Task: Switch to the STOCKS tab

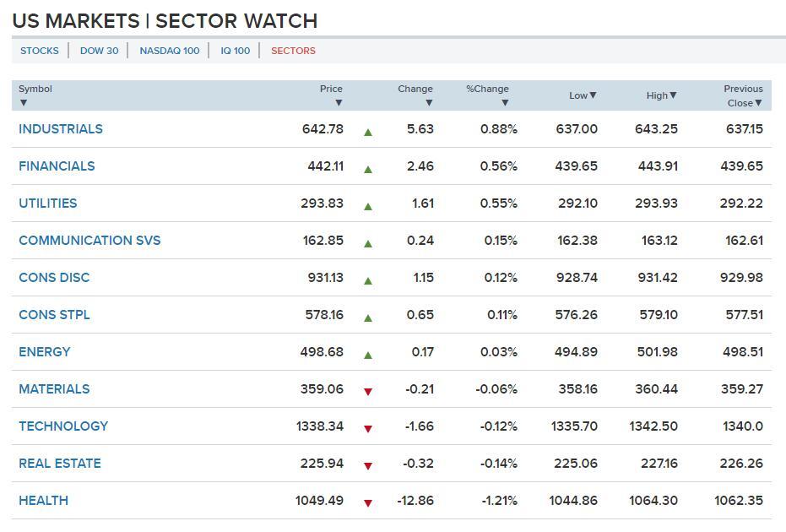Action: 40,51
